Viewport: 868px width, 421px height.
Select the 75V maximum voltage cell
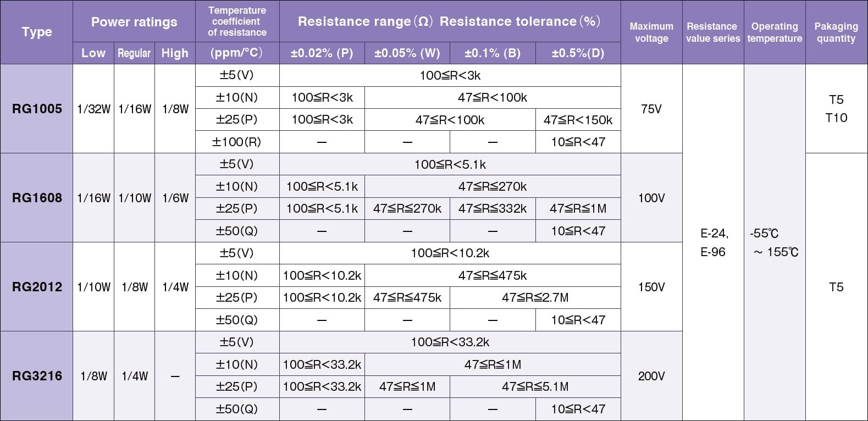651,109
